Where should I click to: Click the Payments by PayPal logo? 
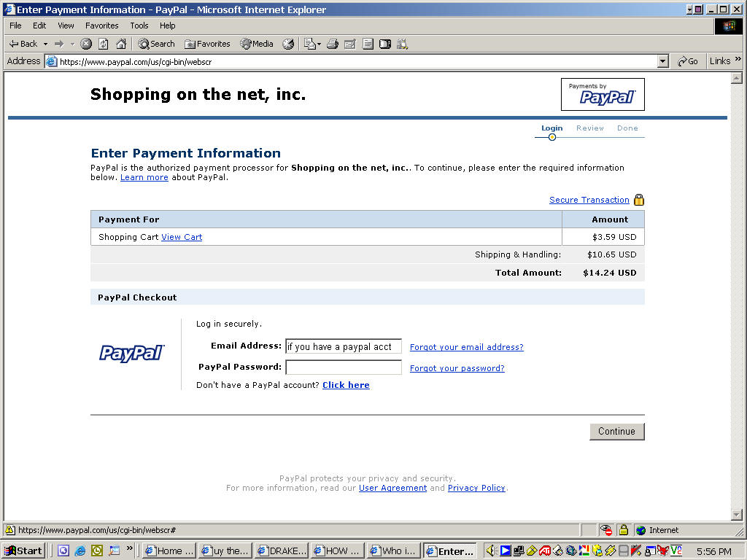point(603,94)
